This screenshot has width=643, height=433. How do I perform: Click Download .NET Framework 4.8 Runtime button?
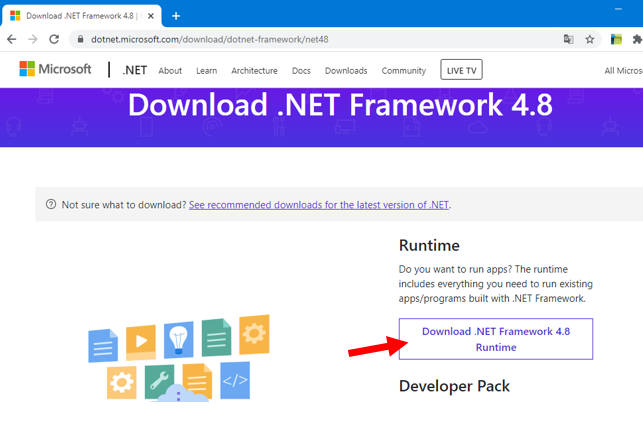[496, 339]
